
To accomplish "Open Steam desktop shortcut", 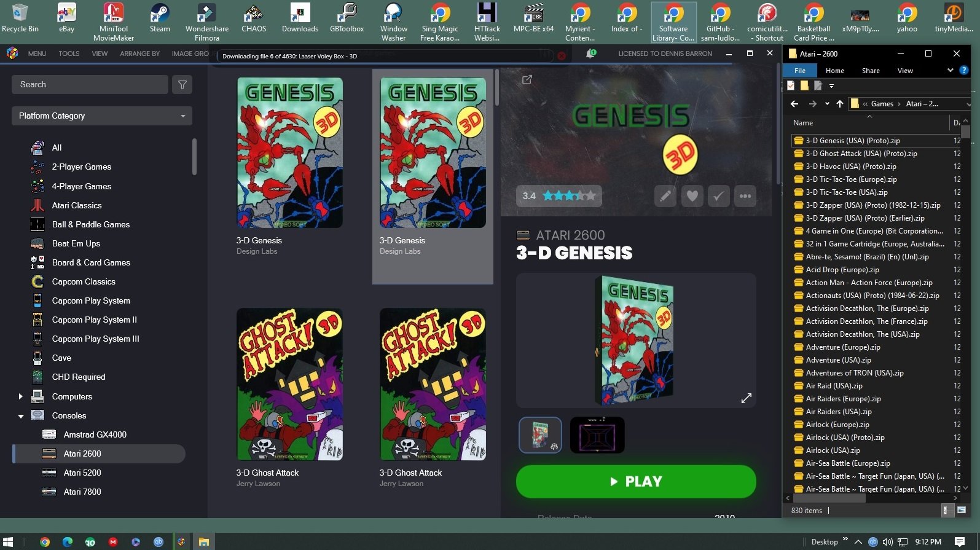I will click(x=160, y=17).
